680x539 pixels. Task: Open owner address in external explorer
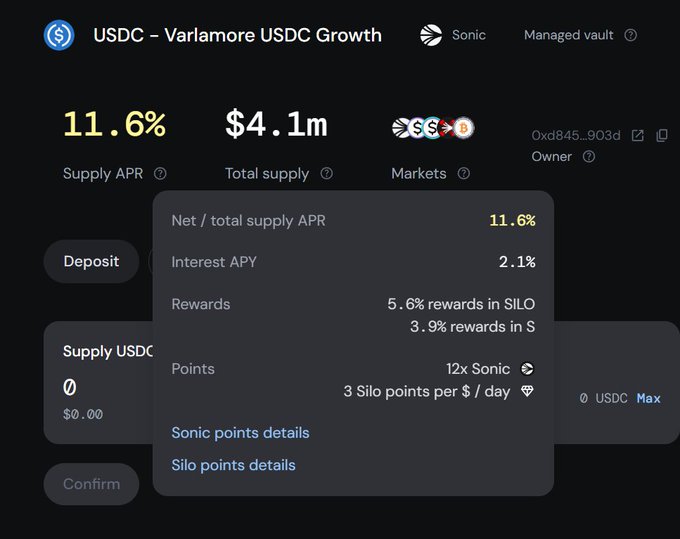[x=638, y=135]
